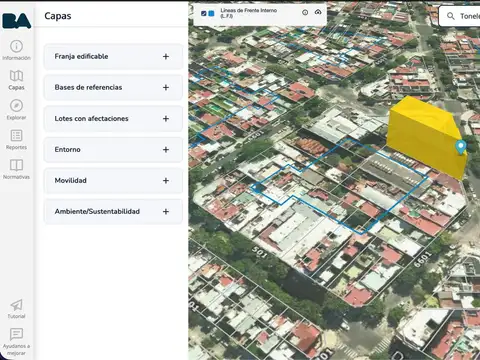Screen dimensions: 480x360
Task: Expand Franja edificable with plus icon
Action: click(x=166, y=56)
